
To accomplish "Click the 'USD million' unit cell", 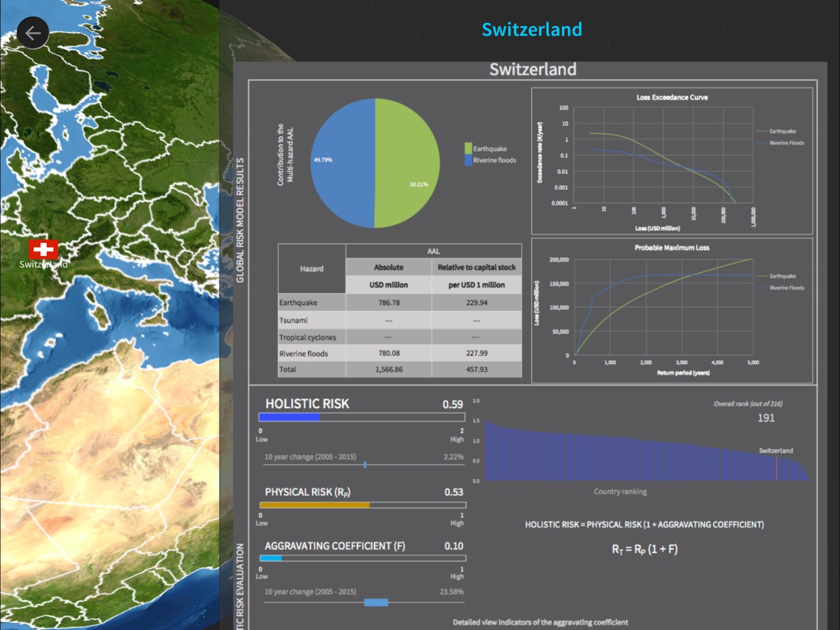I will 389,285.
